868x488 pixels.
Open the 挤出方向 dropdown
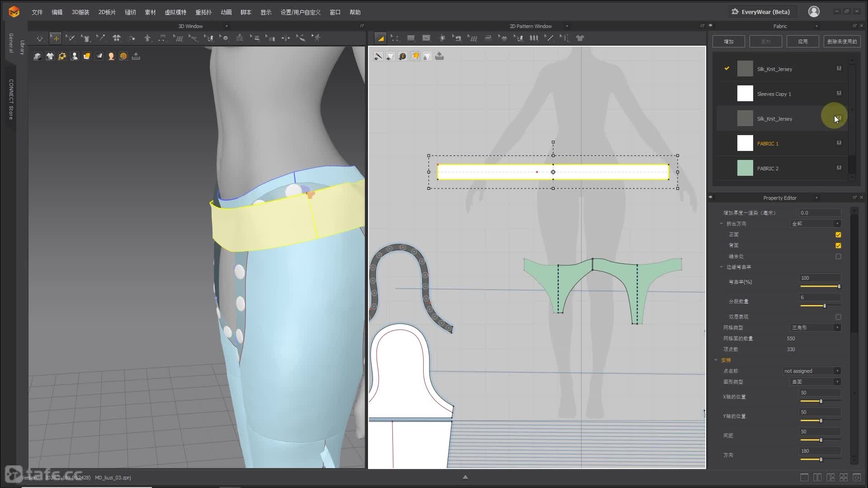click(x=816, y=224)
